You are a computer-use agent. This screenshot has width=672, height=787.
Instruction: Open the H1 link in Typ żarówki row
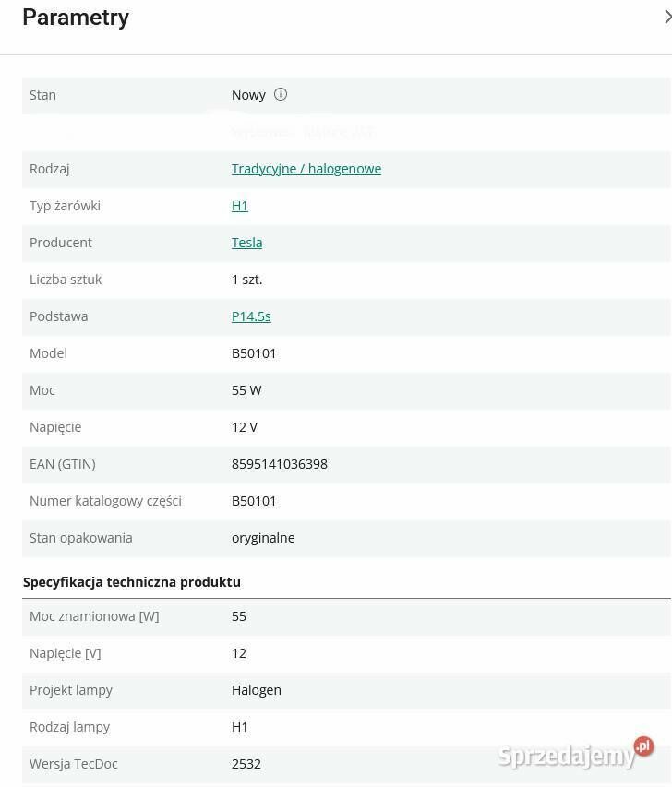point(240,206)
